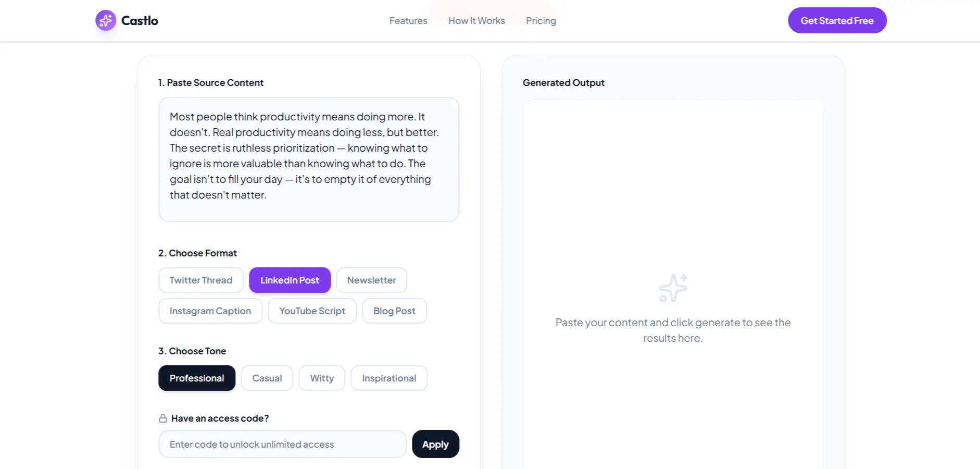Click the sparkle placeholder icon in output

tap(673, 288)
